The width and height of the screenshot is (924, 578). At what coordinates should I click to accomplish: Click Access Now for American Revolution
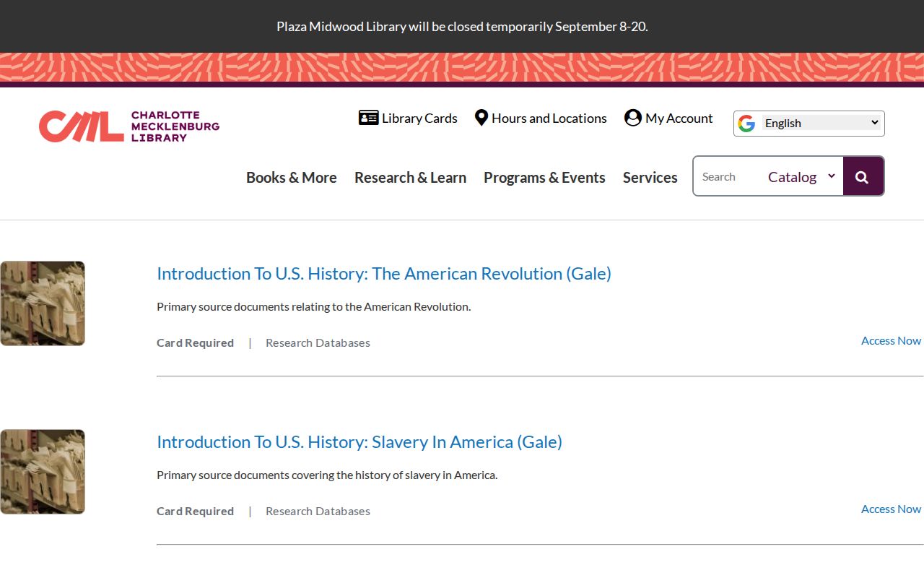point(891,341)
